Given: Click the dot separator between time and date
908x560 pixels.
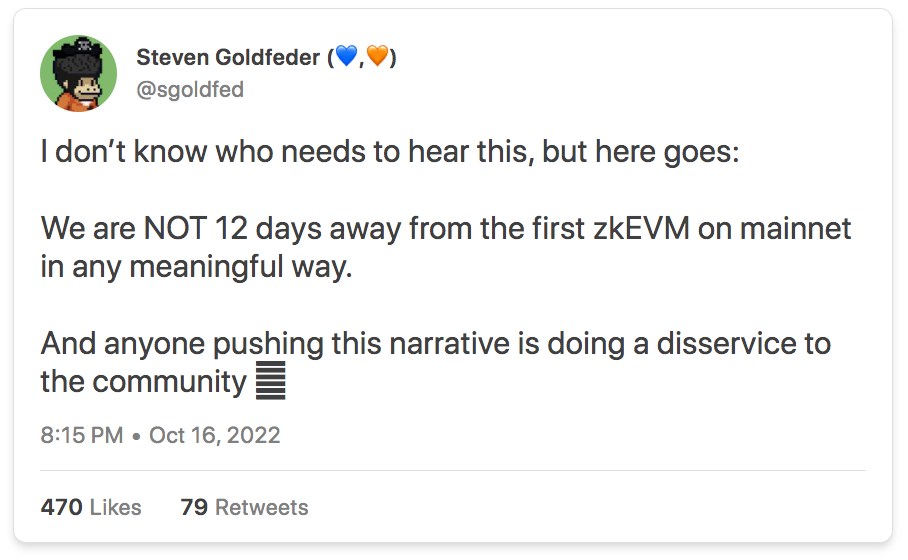Looking at the screenshot, I should (x=136, y=436).
